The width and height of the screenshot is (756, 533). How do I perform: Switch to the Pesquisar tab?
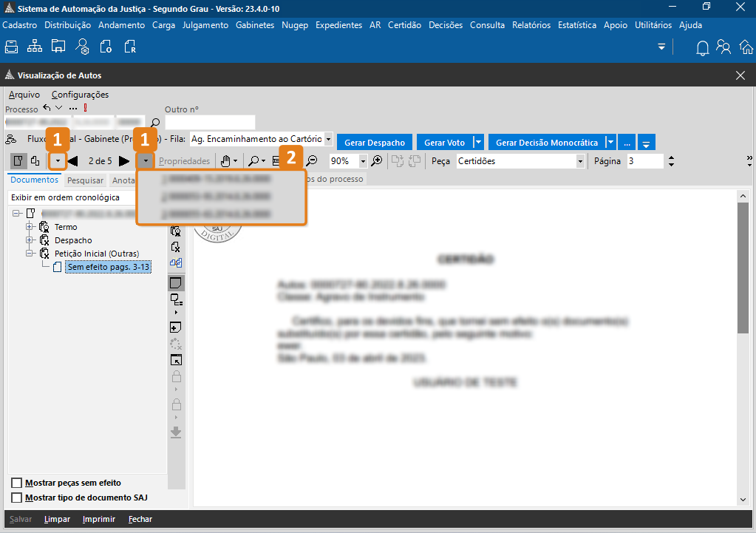[85, 180]
